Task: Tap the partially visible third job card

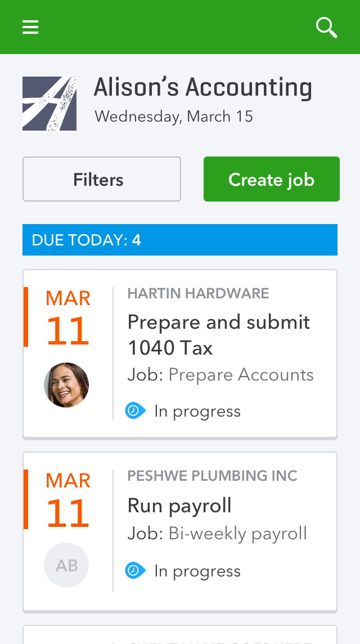Action: click(x=180, y=635)
